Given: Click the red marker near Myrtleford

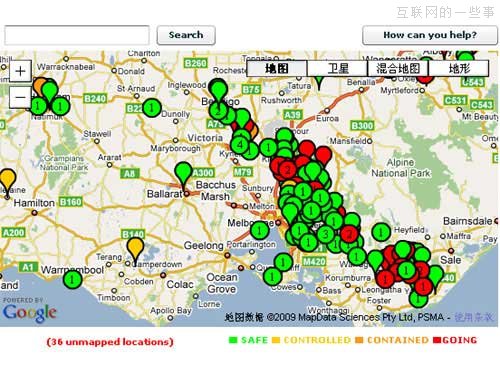Looking at the screenshot, I should tap(425, 79).
